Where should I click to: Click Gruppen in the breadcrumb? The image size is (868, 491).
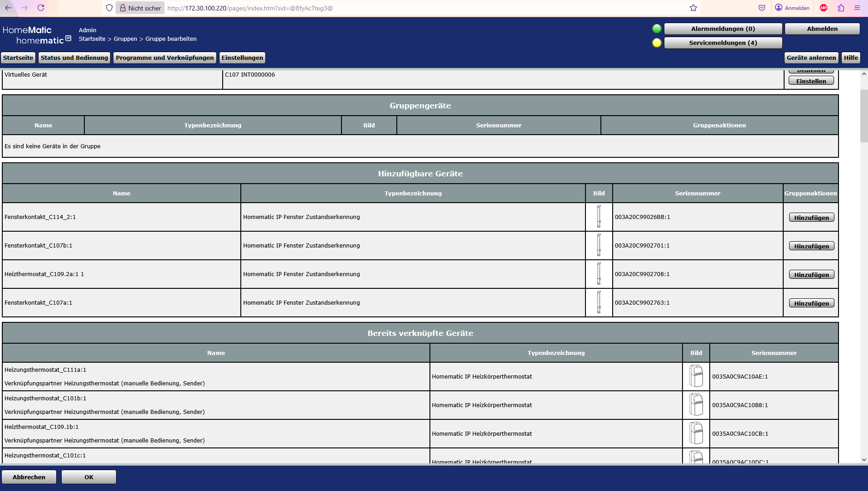(125, 39)
